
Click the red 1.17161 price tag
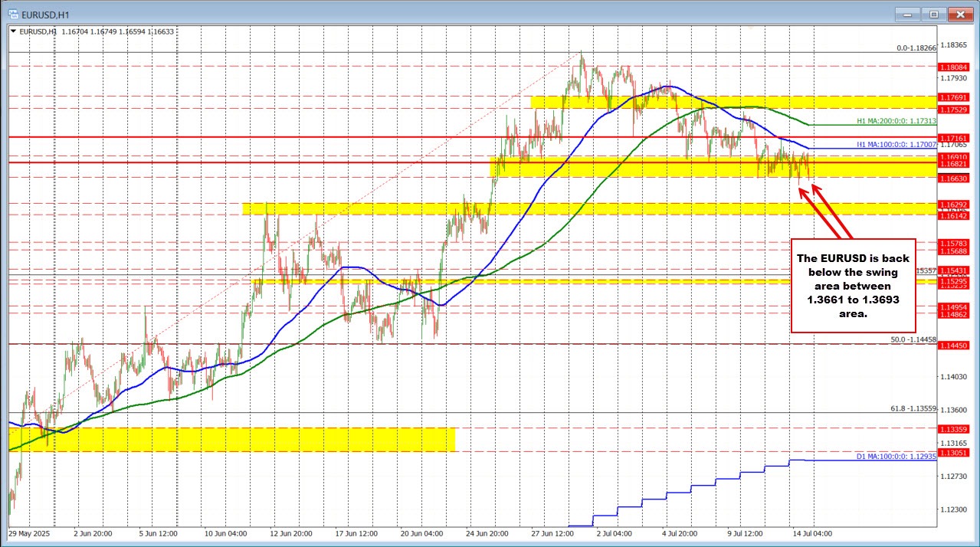954,137
